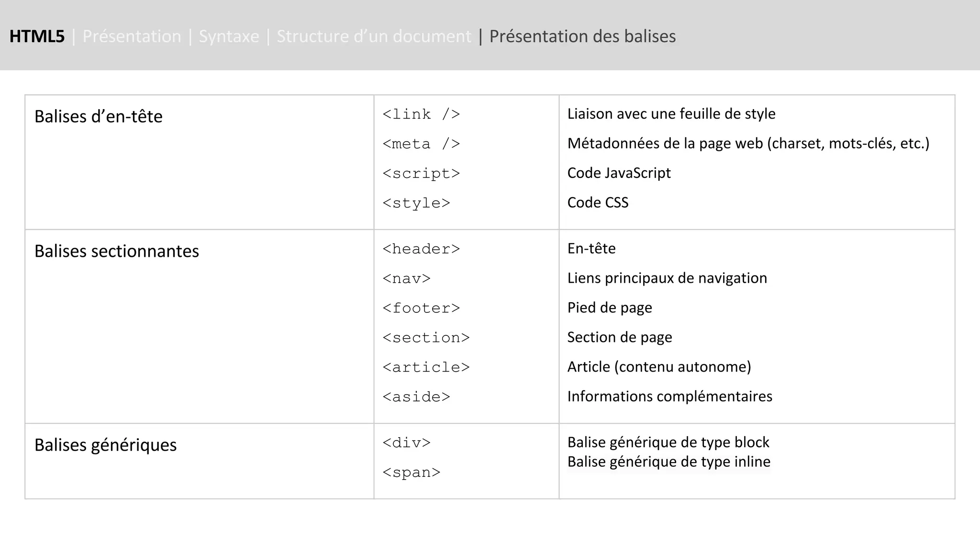Click the <nav> tag code

407,279
